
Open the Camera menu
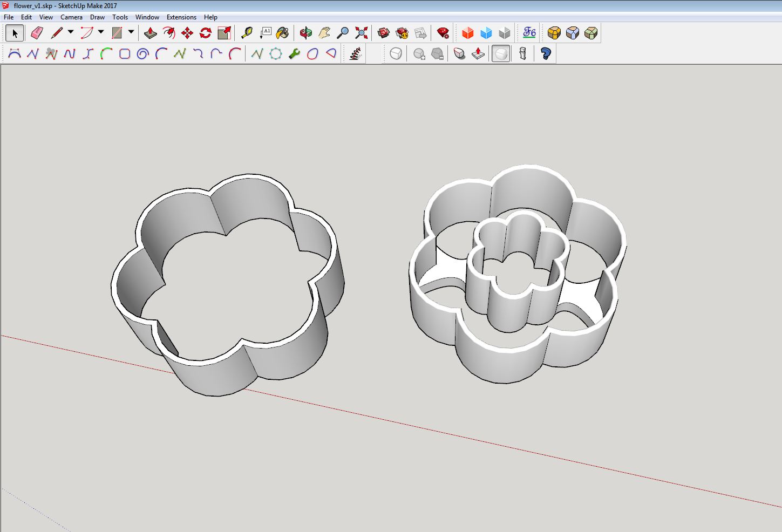(71, 17)
